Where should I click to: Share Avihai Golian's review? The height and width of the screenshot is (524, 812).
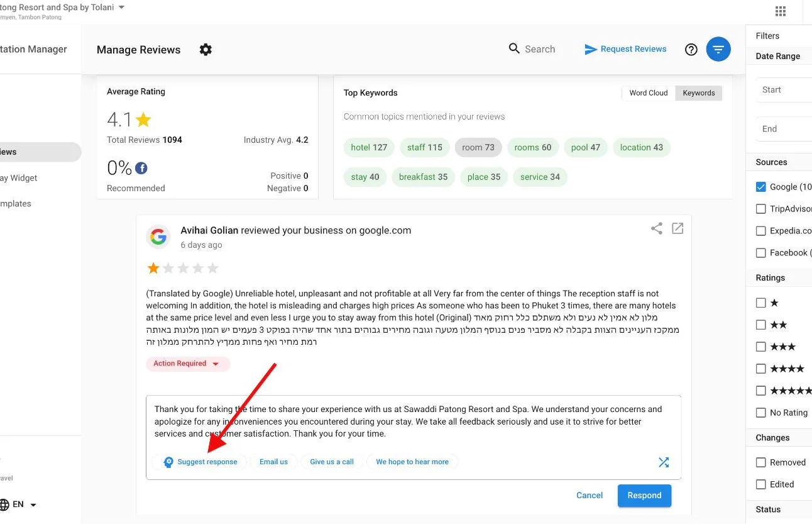(657, 228)
